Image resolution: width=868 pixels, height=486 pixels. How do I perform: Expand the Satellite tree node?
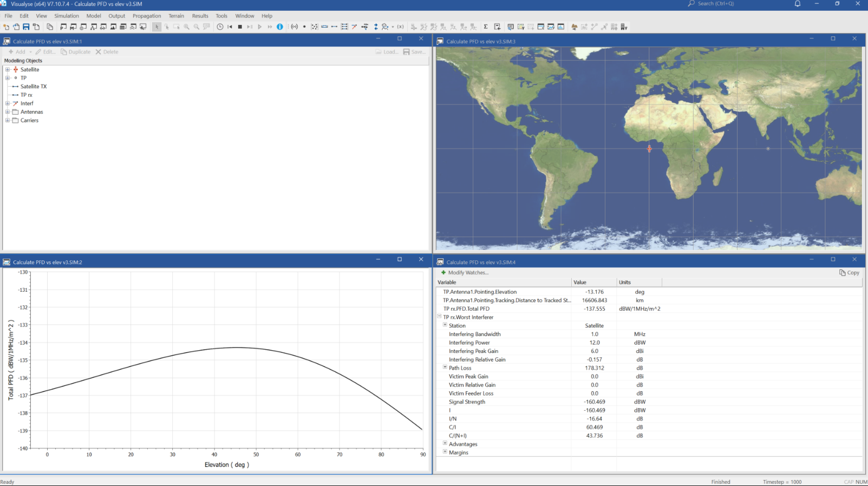[8, 69]
